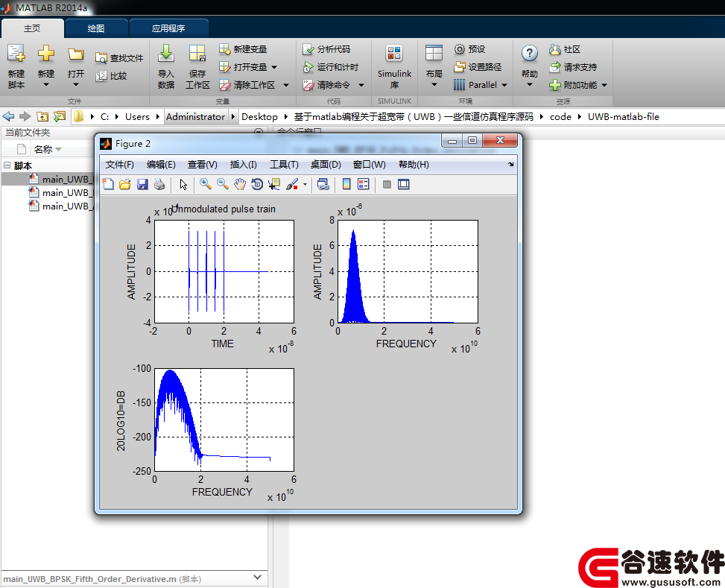Click 保存工作区 (Save Workspace)
Screen dimensions: 725x588
pos(197,66)
